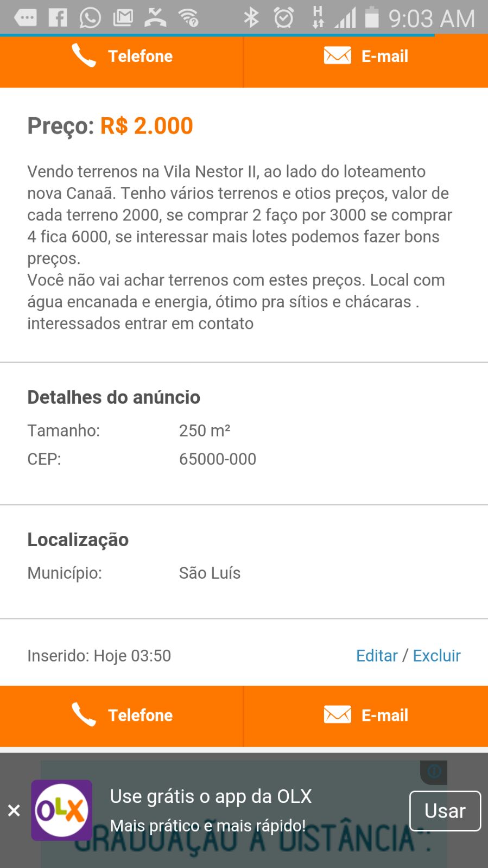The image size is (488, 868).
Task: Tap the price R$ 2.000
Action: (147, 126)
